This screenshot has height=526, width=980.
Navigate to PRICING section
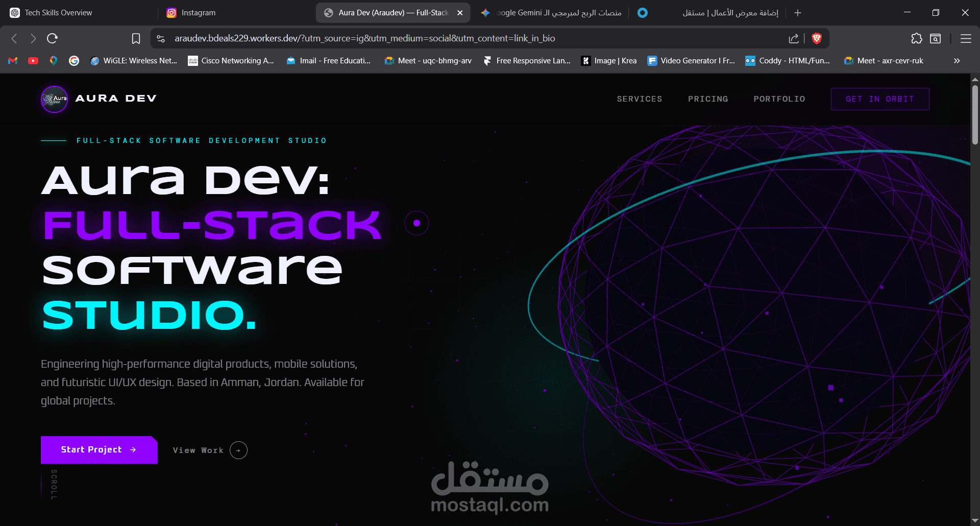click(x=708, y=99)
